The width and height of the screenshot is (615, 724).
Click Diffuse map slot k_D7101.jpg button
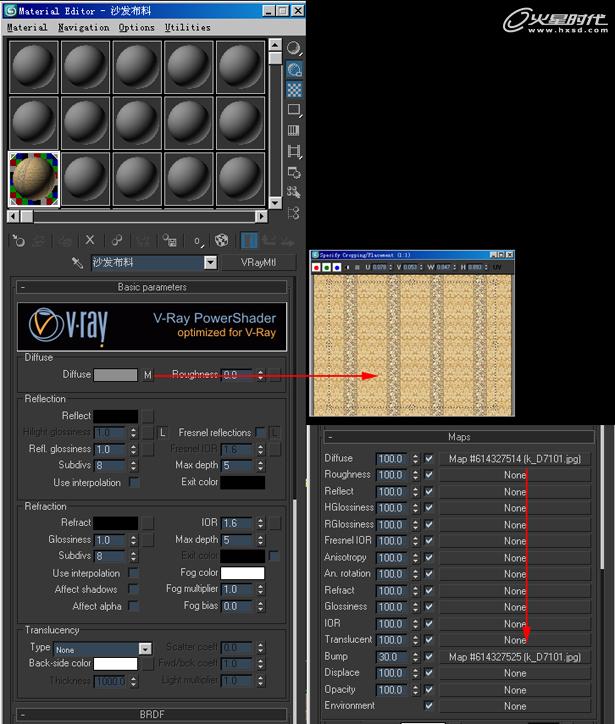pyautogui.click(x=515, y=459)
